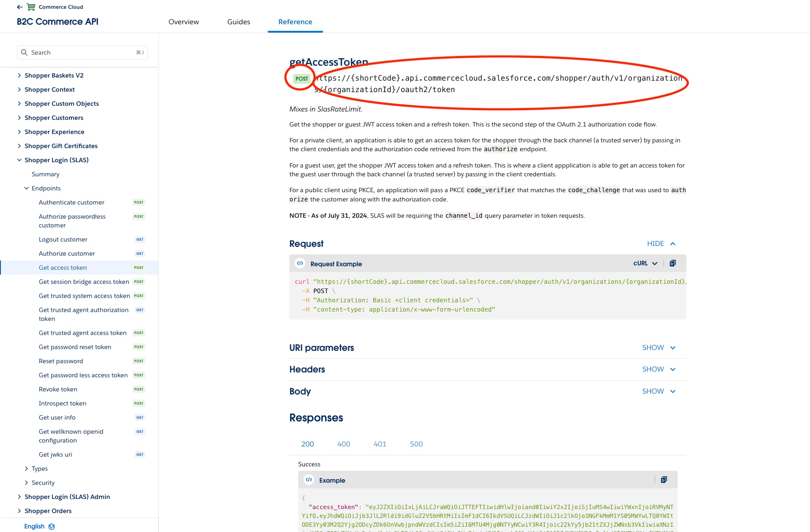Switch to the Overview tab

pyautogui.click(x=184, y=22)
